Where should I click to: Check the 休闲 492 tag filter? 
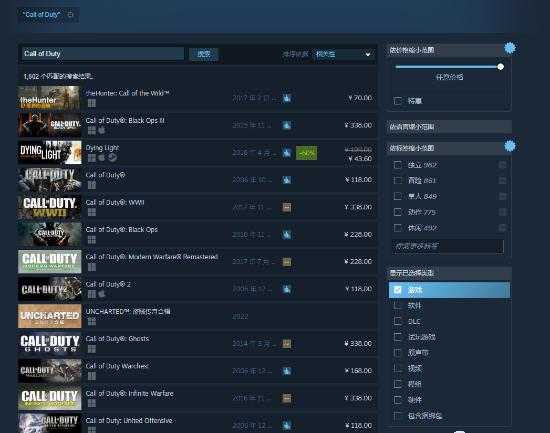[x=398, y=228]
